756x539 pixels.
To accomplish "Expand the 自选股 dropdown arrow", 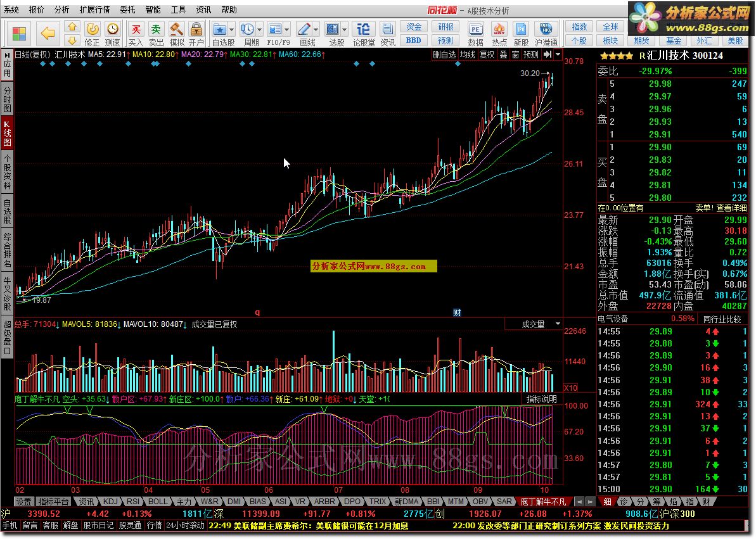I will pos(232,29).
